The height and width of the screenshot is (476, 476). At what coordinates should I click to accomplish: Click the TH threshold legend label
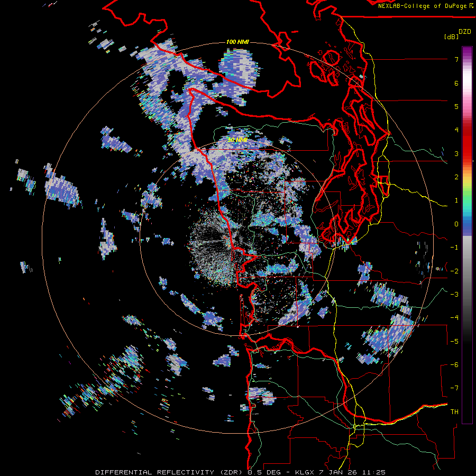[x=454, y=412]
